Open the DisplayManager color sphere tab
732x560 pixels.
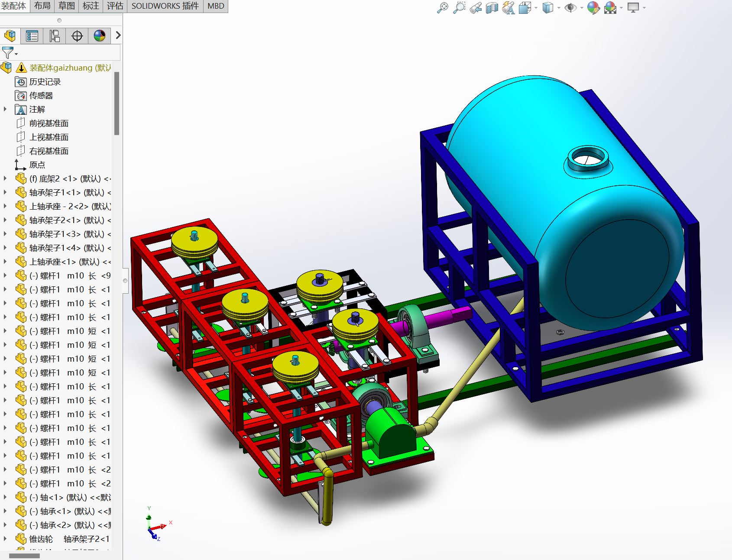point(100,36)
